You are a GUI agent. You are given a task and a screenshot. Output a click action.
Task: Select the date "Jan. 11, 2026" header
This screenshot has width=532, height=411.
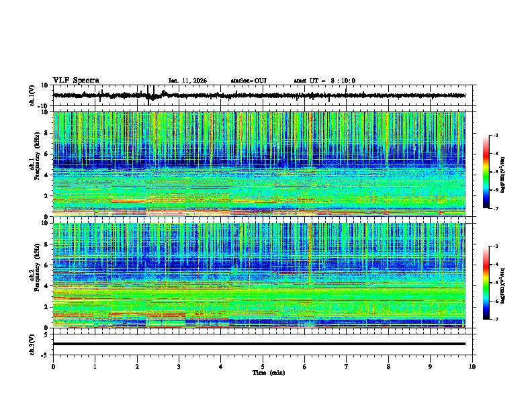(x=187, y=81)
